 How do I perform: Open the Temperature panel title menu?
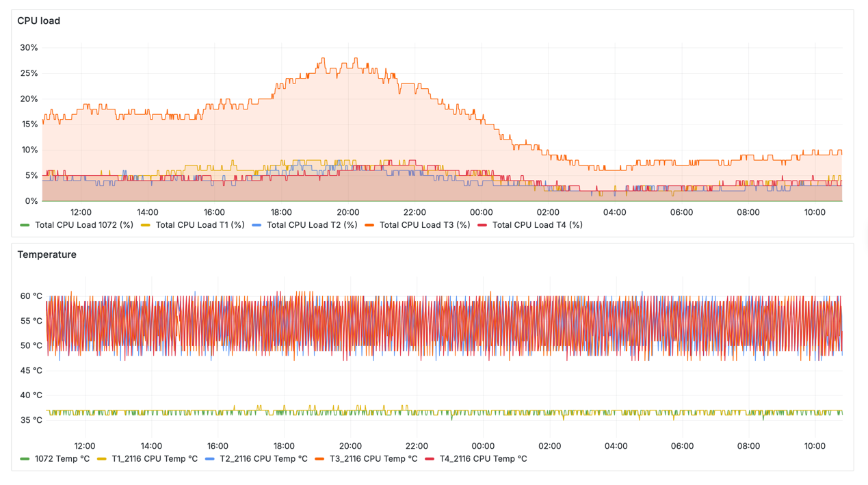47,254
